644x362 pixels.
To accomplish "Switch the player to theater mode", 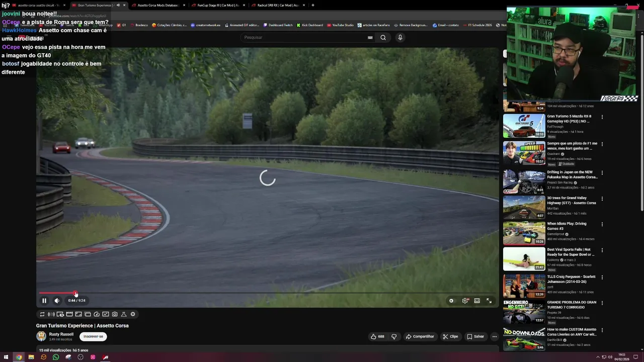I will click(477, 301).
